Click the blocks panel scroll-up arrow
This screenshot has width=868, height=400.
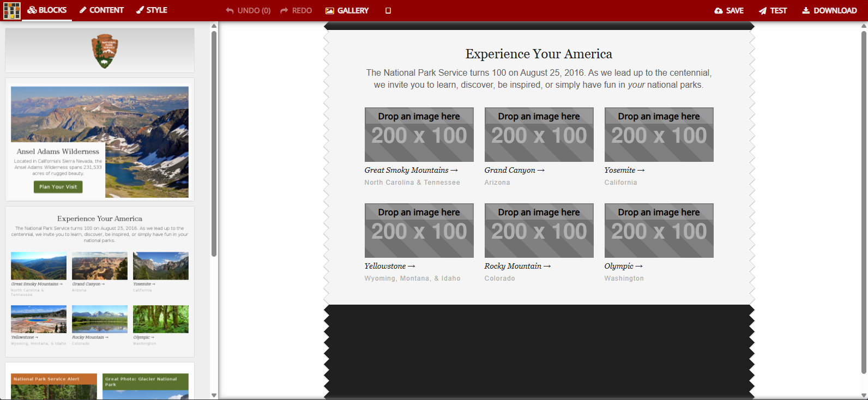[x=214, y=26]
